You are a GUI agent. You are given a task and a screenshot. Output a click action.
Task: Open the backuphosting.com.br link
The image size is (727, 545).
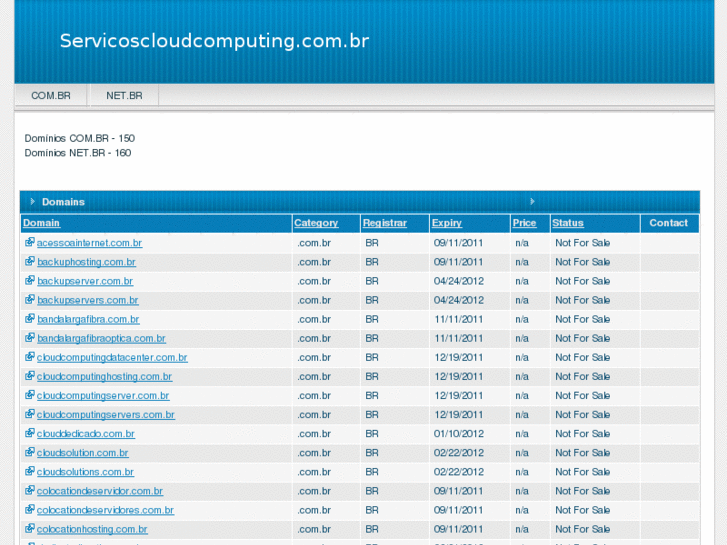[86, 262]
